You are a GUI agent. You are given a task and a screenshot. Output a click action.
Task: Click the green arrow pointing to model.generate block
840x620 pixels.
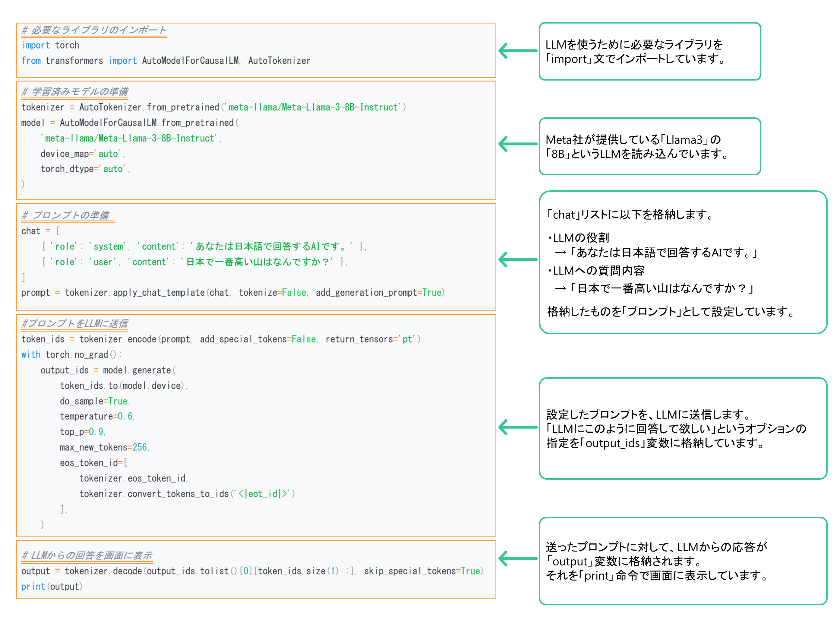click(518, 428)
